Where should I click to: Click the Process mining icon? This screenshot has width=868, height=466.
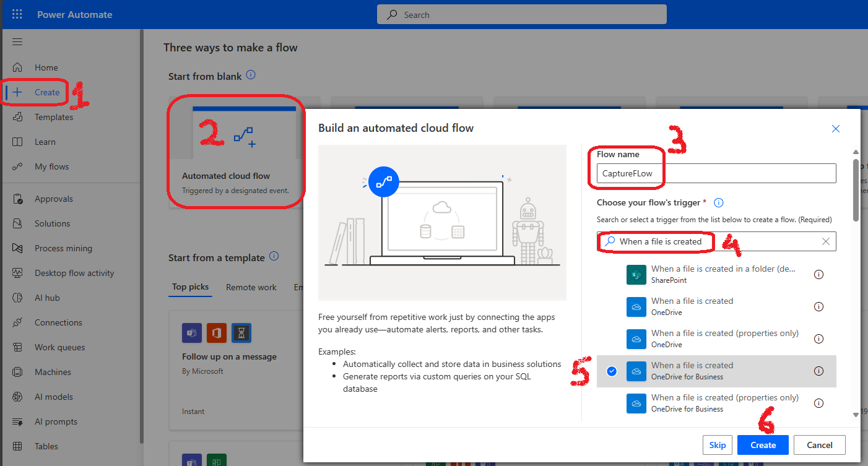17,248
